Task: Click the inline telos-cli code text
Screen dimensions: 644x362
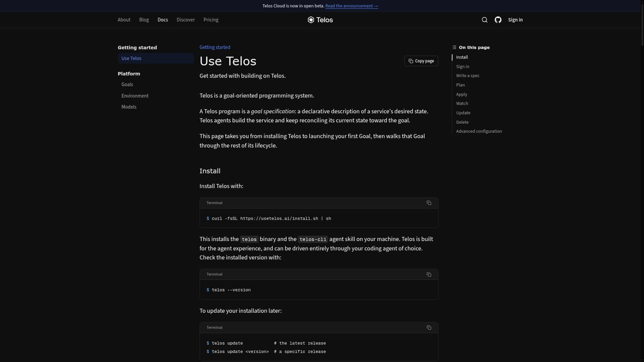Action: click(313, 239)
